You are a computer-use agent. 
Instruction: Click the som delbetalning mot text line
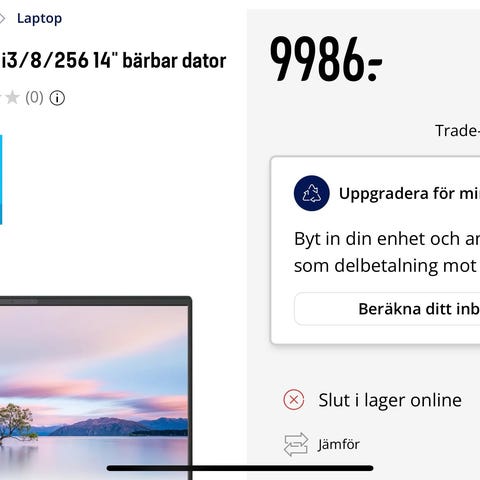385,266
